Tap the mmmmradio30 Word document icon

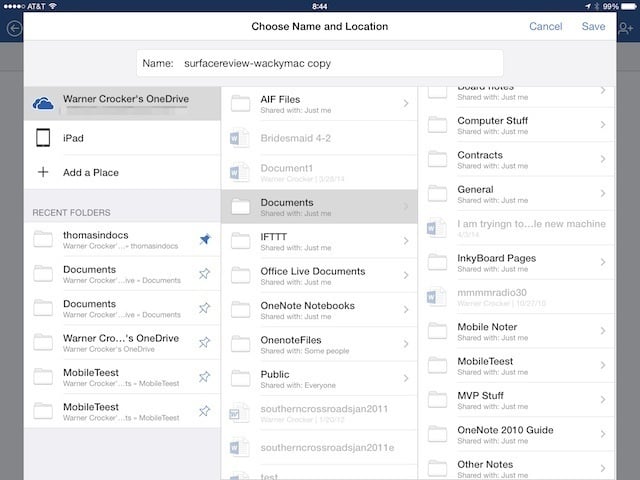(436, 297)
